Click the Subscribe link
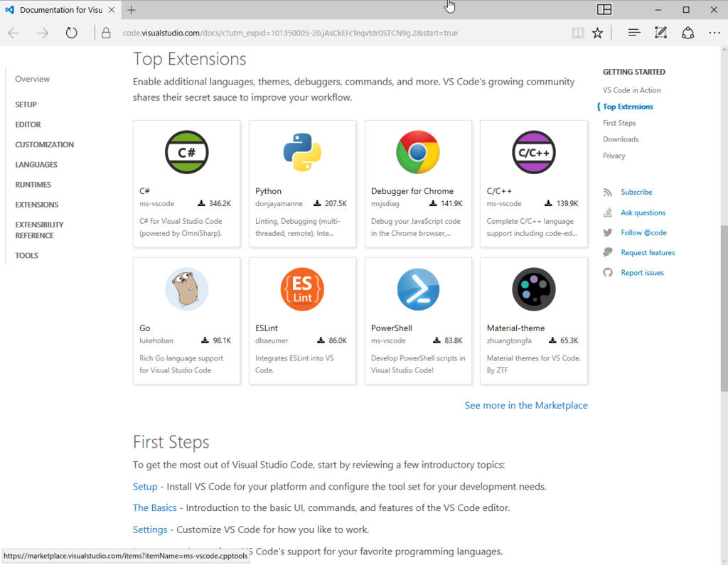The width and height of the screenshot is (728, 565). [636, 192]
